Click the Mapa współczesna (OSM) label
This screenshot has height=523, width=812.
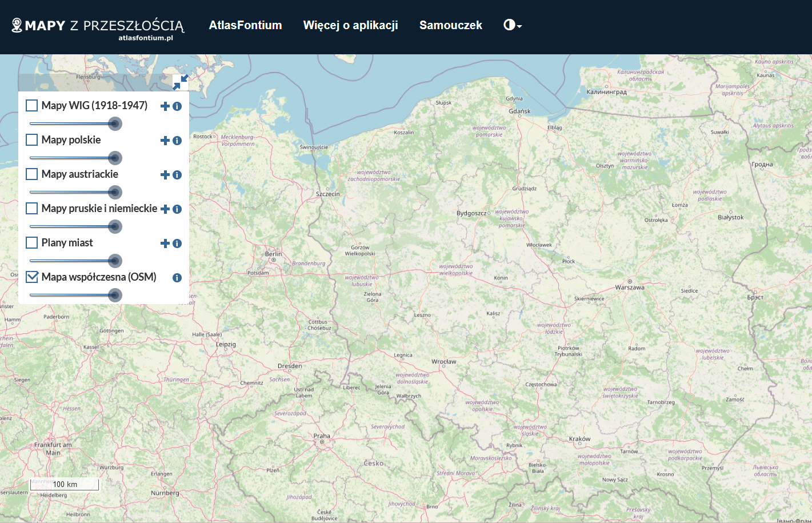(99, 277)
